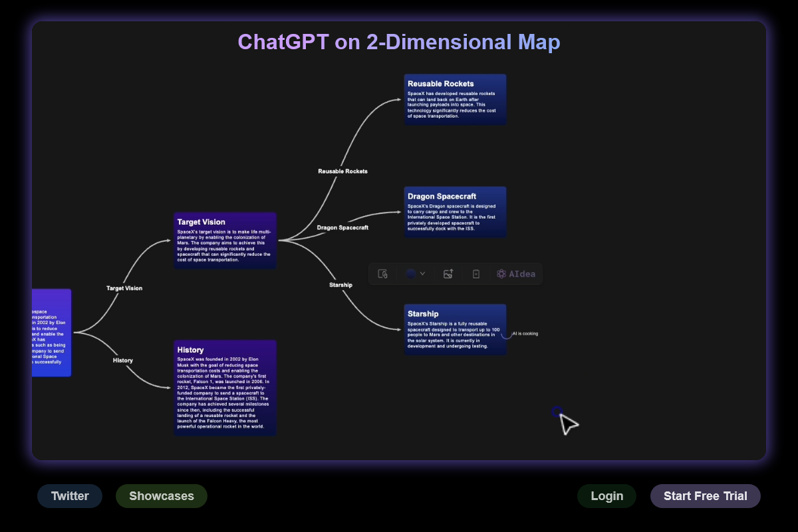The width and height of the screenshot is (798, 532).
Task: Select the root SpaceX node on the left edge
Action: coord(50,332)
